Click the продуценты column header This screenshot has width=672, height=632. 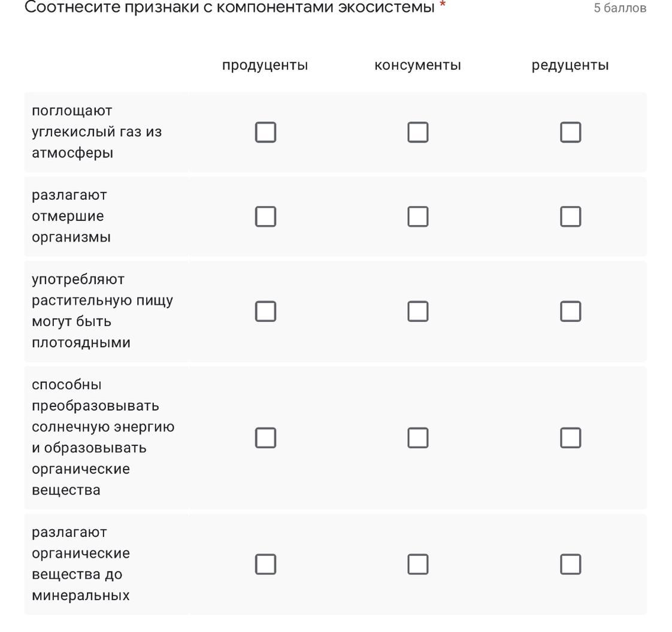pos(265,65)
